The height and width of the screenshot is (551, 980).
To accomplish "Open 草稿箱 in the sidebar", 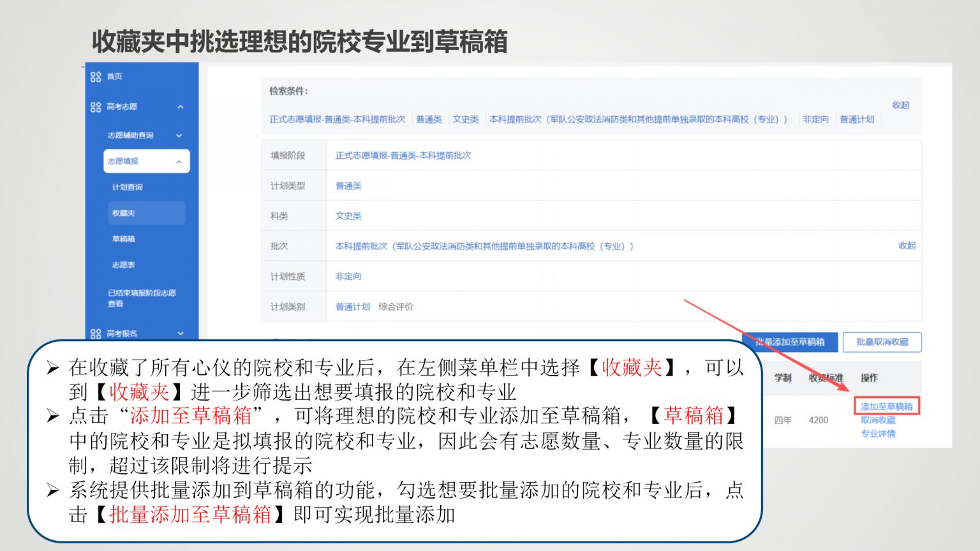I will (x=123, y=239).
